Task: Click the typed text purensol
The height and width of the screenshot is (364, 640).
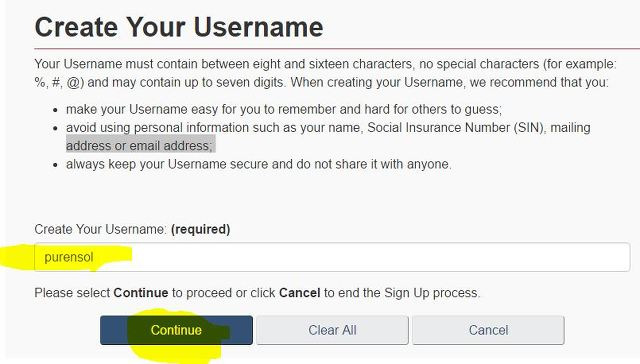Action: pos(69,257)
